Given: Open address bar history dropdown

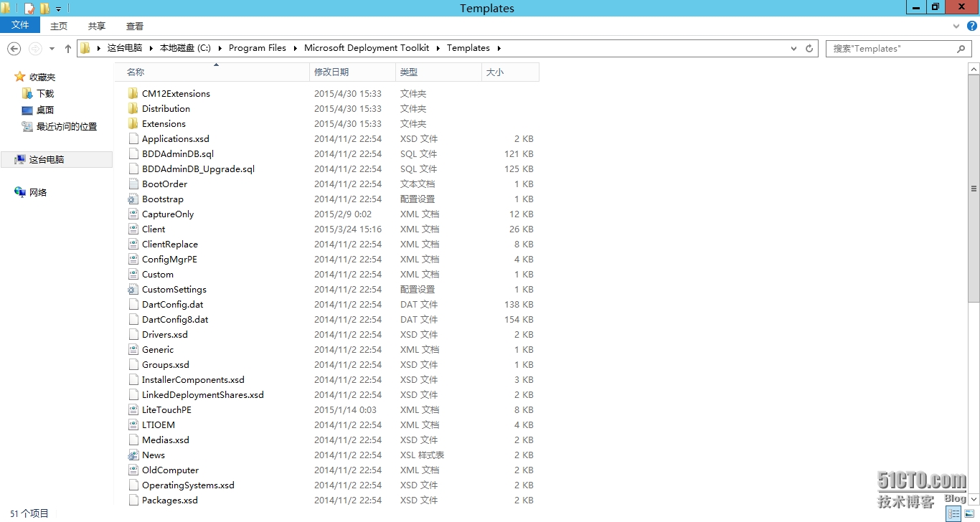Looking at the screenshot, I should [793, 49].
